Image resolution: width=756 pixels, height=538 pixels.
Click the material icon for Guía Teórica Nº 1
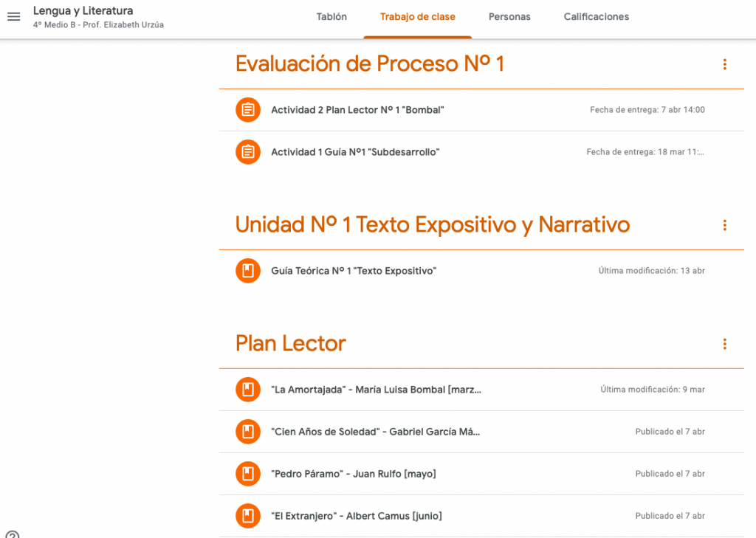coord(248,271)
